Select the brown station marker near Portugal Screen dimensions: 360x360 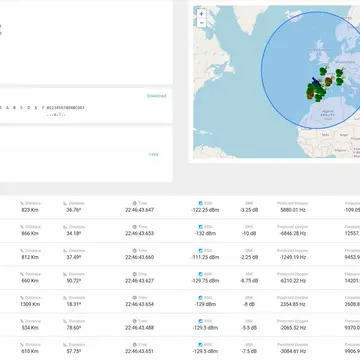pyautogui.click(x=310, y=95)
